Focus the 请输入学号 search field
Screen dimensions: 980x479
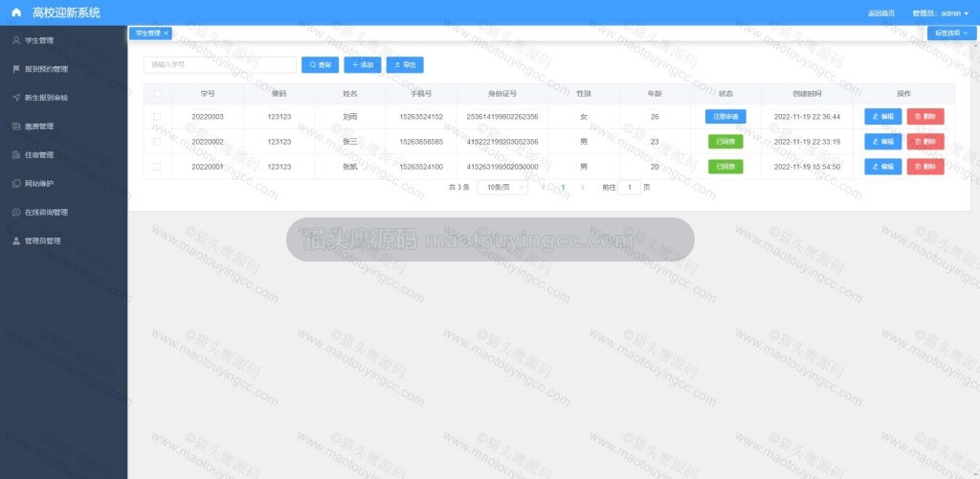[220, 65]
